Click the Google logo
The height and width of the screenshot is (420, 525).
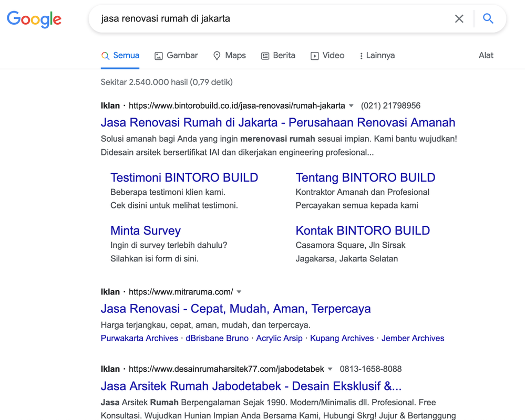click(x=34, y=19)
